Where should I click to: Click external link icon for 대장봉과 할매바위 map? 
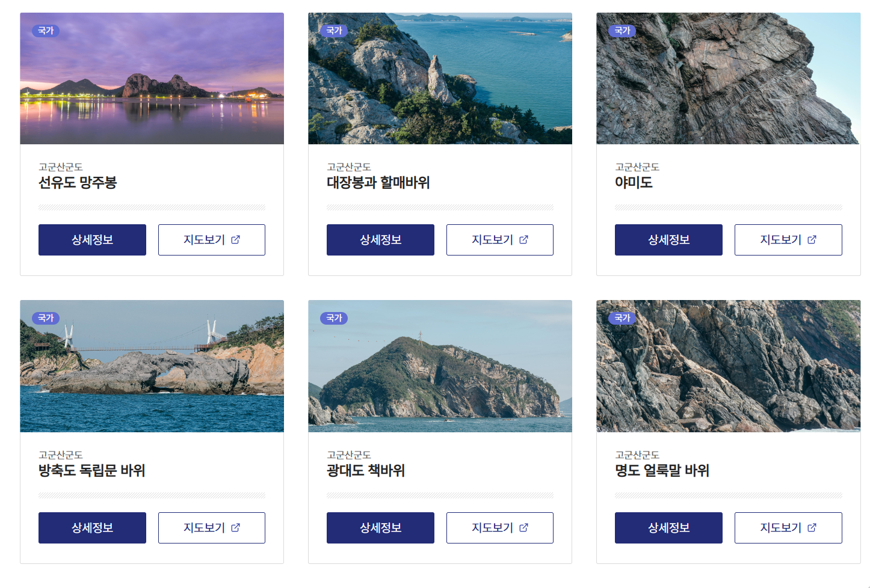click(523, 239)
